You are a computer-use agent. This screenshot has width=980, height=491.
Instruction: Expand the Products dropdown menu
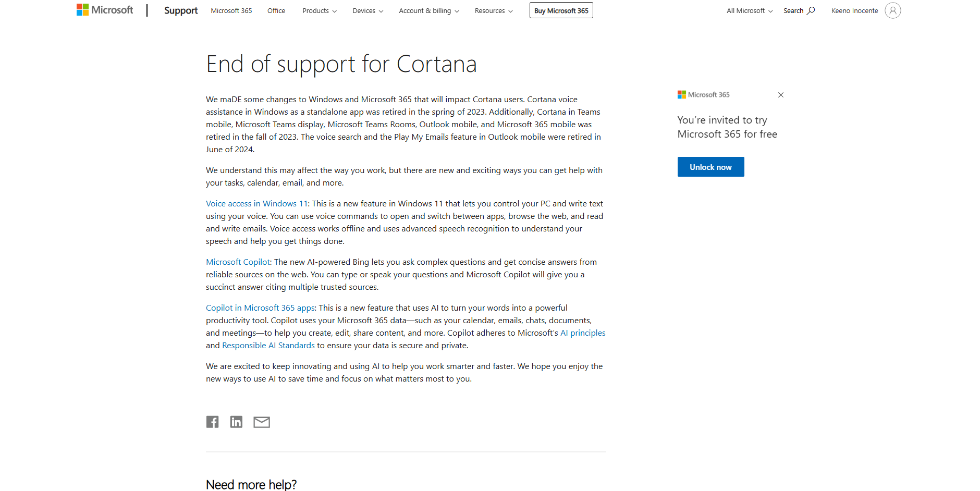320,10
